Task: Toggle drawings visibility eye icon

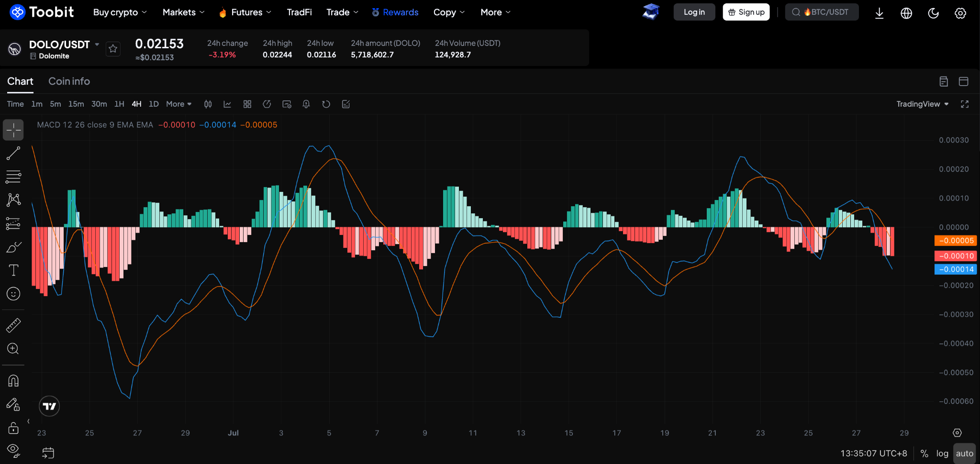Action: coord(13,450)
